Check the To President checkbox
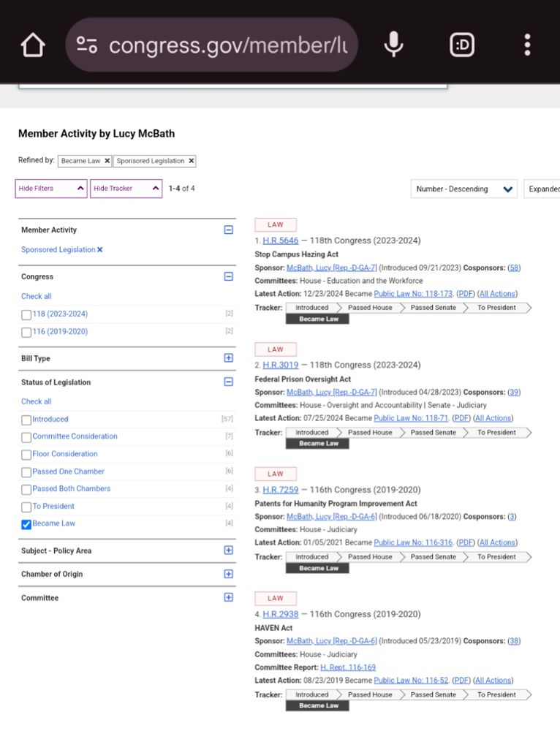560x731 pixels. click(x=26, y=507)
